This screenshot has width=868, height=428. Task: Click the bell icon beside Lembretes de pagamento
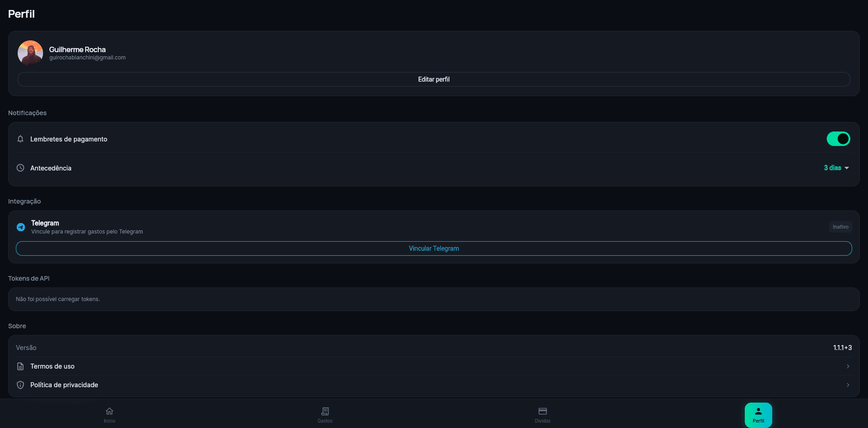(x=20, y=139)
